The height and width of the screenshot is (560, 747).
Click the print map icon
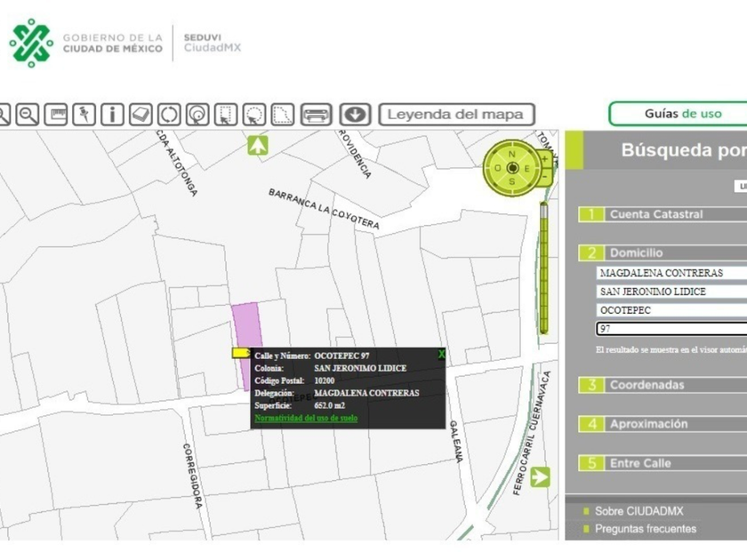click(x=316, y=115)
